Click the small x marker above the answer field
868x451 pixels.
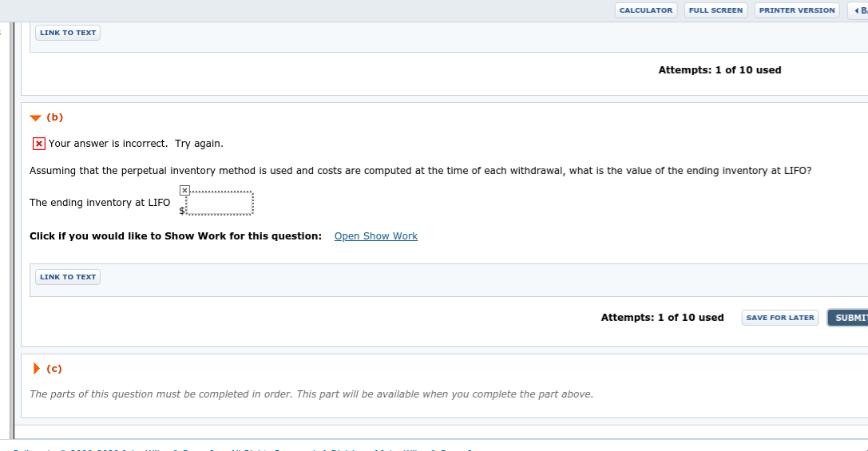pos(184,190)
